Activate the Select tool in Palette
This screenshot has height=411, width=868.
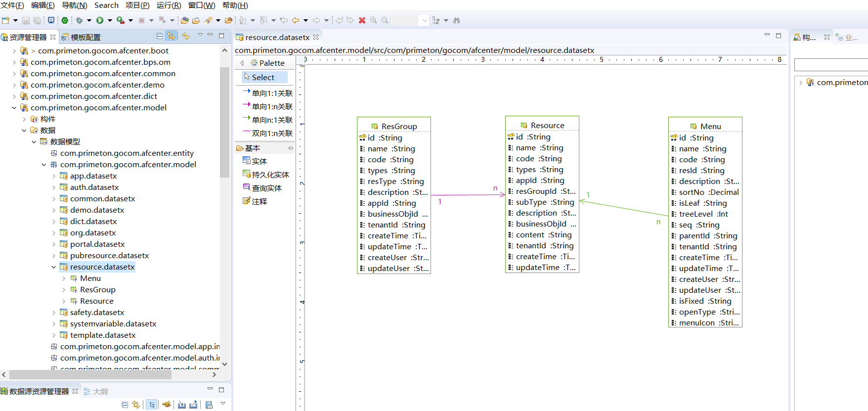(263, 77)
